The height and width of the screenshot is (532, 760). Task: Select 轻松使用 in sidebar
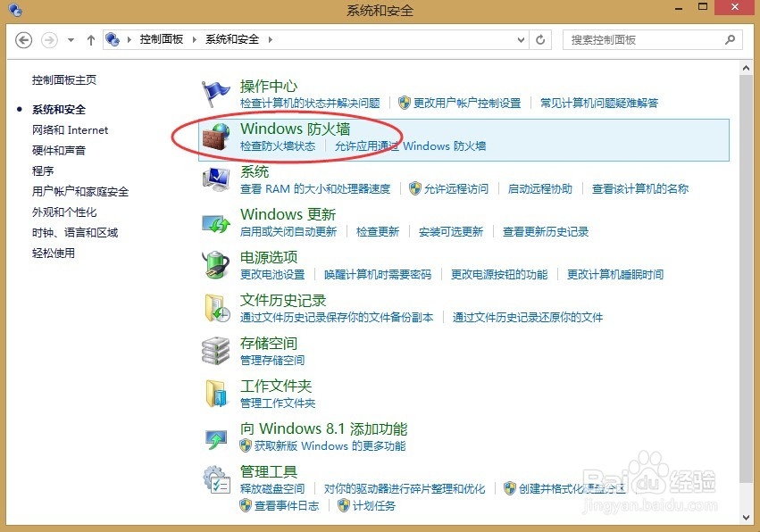click(54, 253)
